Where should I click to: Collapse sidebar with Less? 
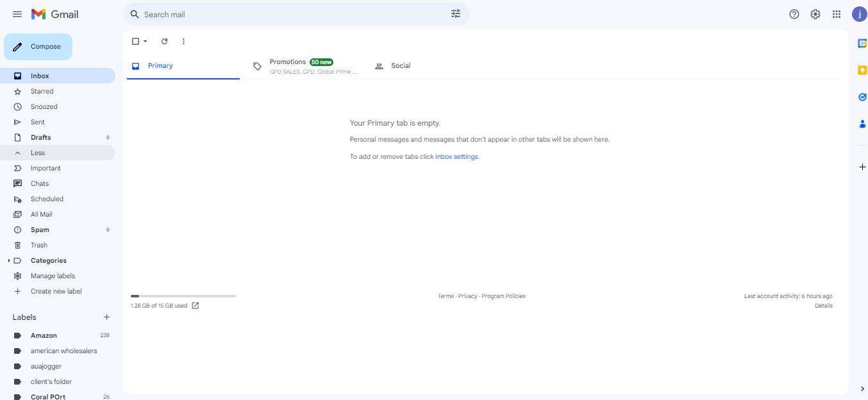tap(58, 153)
